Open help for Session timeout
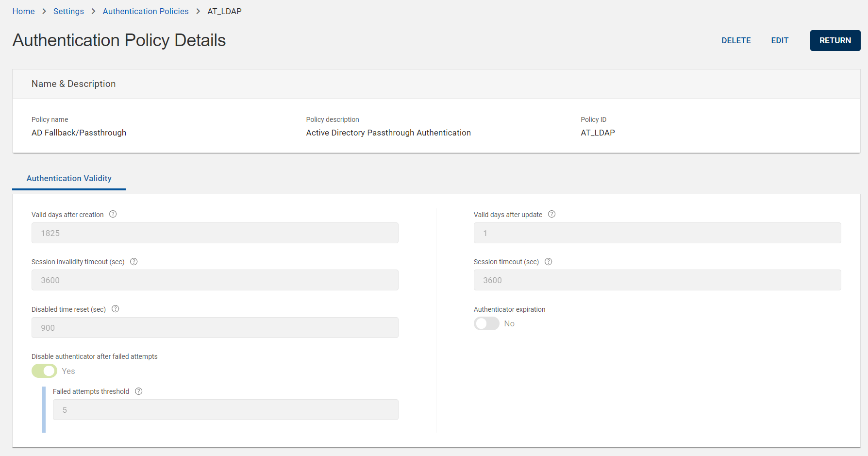The image size is (868, 456). [548, 261]
